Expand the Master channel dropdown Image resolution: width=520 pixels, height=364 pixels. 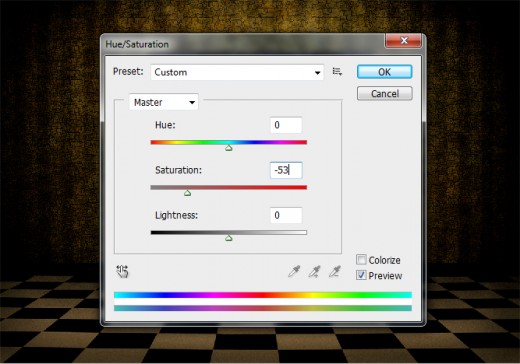(x=164, y=102)
